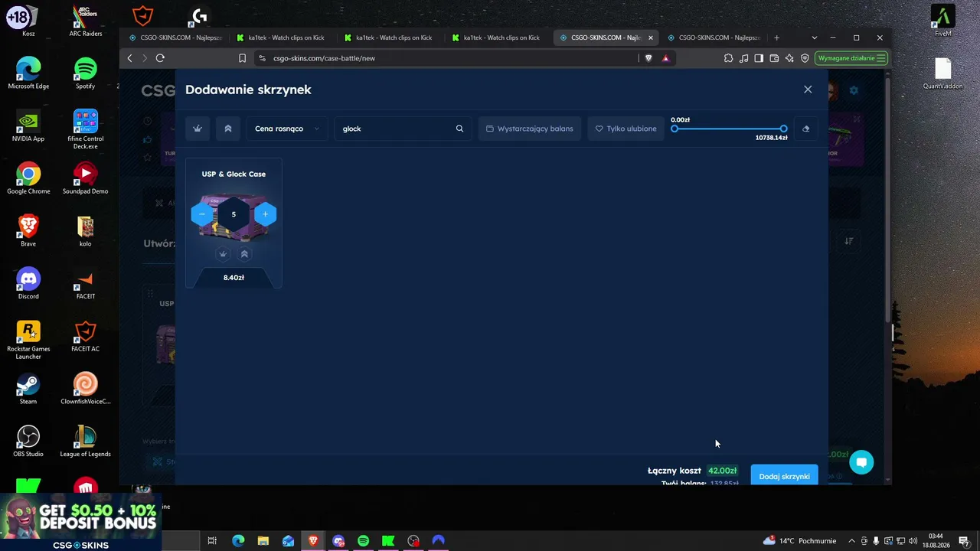Bookmark this page in Brave
This screenshot has height=551, width=980.
(242, 58)
